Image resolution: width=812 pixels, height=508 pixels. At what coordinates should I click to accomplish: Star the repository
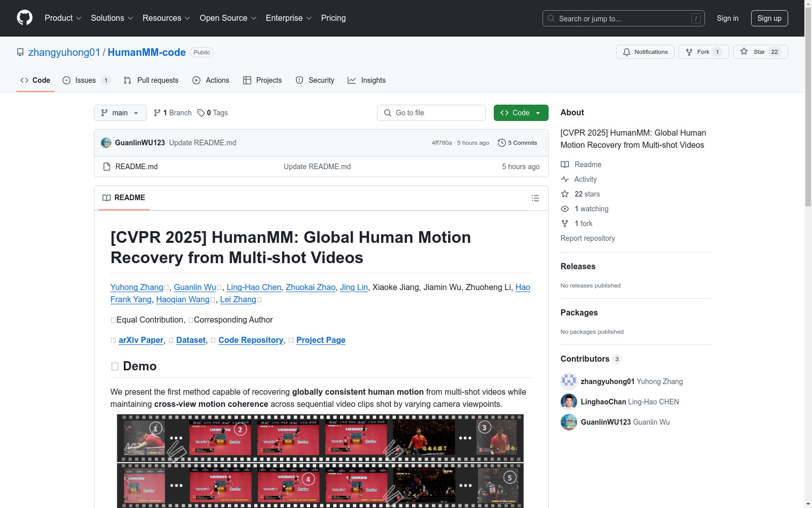[760, 52]
